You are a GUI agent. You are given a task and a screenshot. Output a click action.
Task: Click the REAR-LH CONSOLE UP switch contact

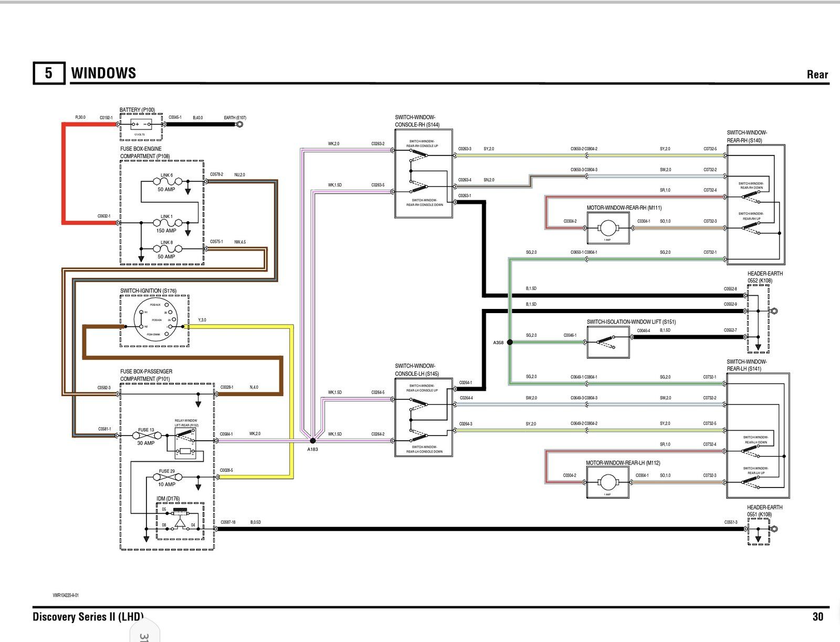point(419,402)
